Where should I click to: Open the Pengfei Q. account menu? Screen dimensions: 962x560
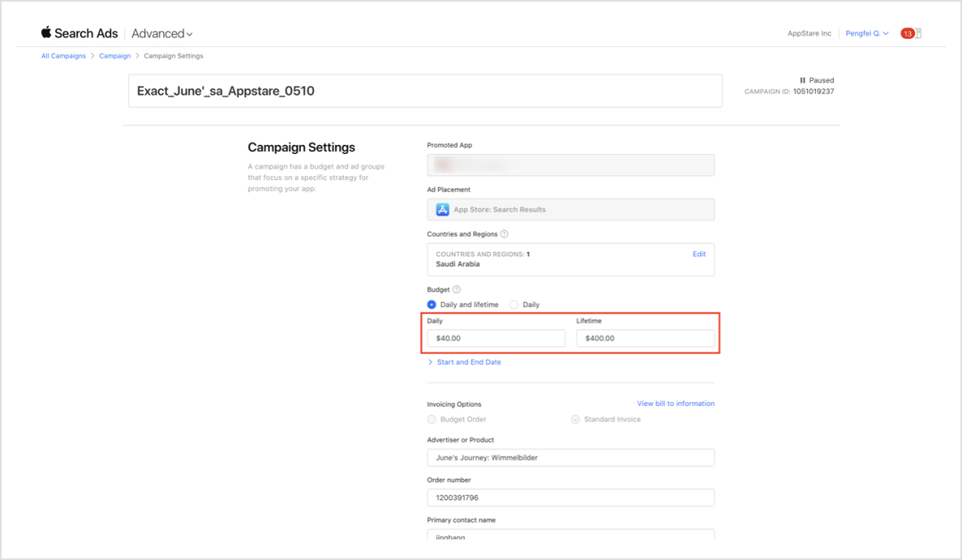867,34
